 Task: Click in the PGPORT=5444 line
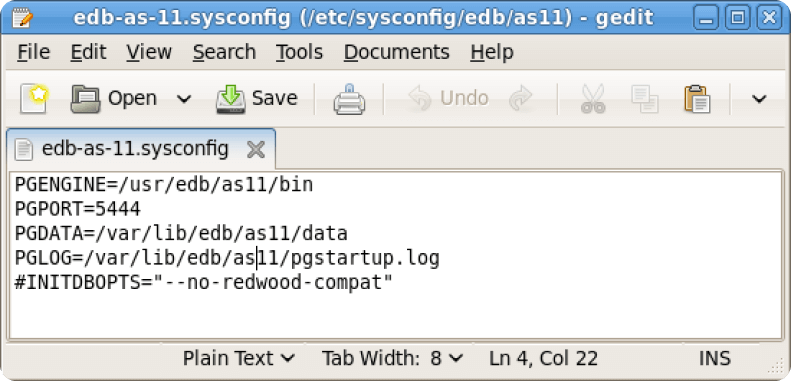78,209
